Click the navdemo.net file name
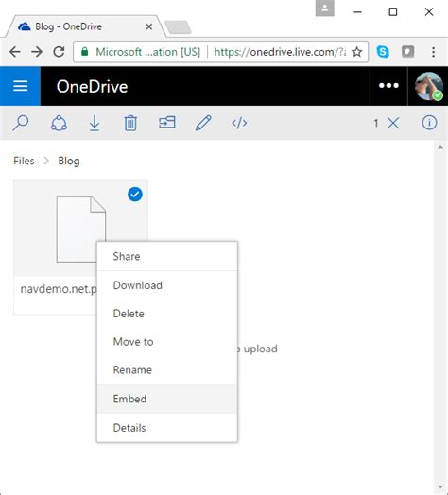This screenshot has height=495, width=448. (x=59, y=289)
